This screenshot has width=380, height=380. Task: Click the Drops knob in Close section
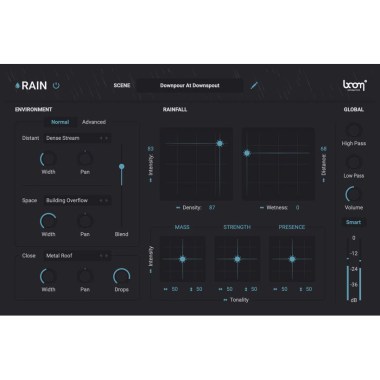tap(121, 276)
